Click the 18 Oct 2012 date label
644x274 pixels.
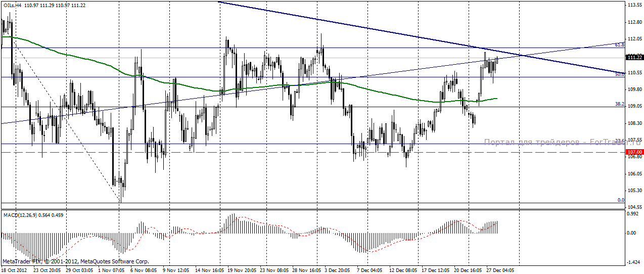(14, 270)
